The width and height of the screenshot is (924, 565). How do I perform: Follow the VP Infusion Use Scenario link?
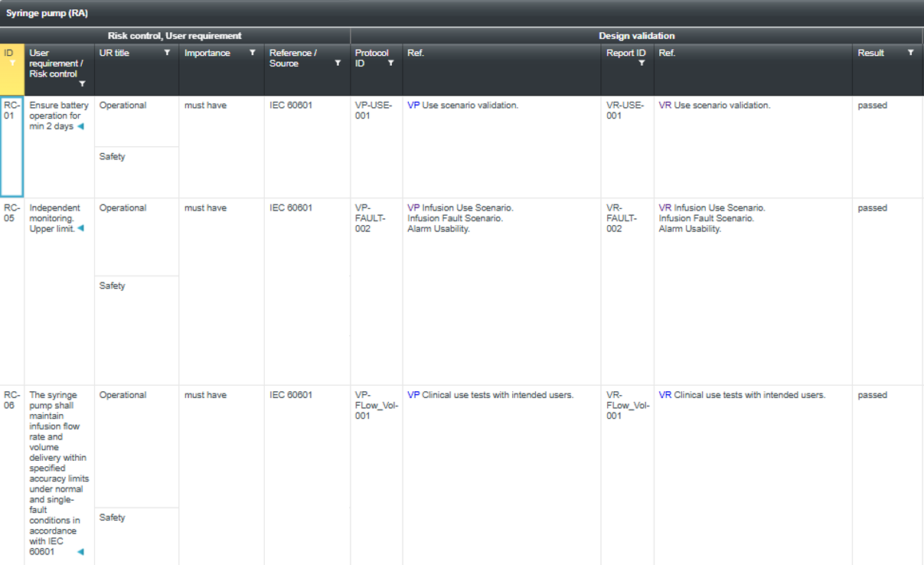[x=413, y=208]
